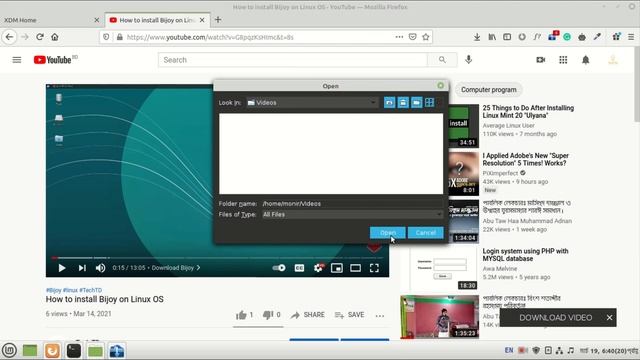This screenshot has height=360, width=640.
Task: Cancel the Open dialog
Action: pos(425,233)
